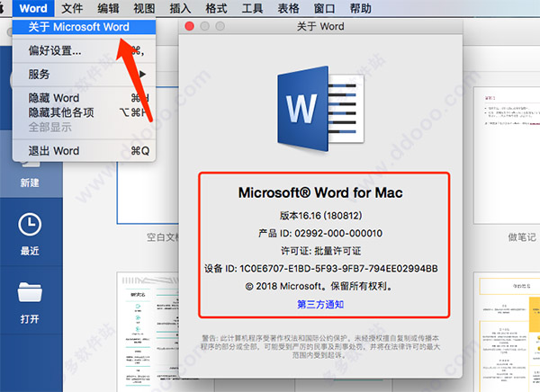Click the 最近 clock icon in sidebar
This screenshot has height=392, width=540.
[30, 225]
